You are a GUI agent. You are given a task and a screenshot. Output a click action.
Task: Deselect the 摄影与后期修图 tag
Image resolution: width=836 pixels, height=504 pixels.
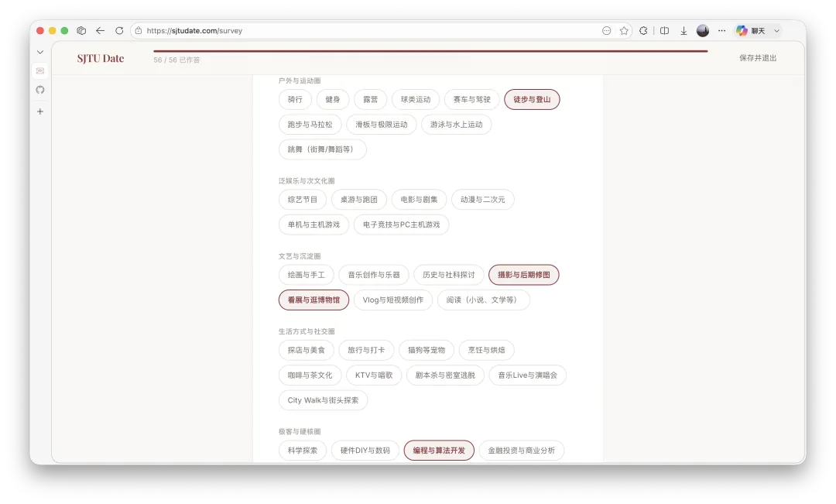coord(523,275)
